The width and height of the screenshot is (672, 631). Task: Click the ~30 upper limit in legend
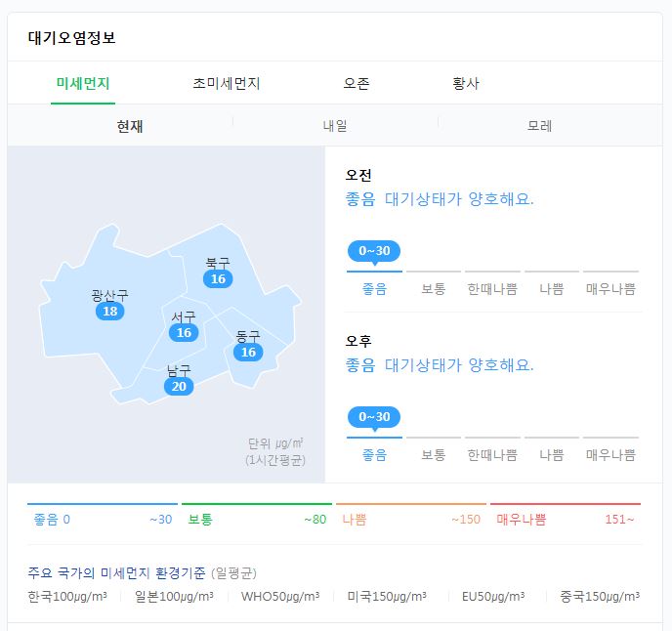click(x=161, y=520)
